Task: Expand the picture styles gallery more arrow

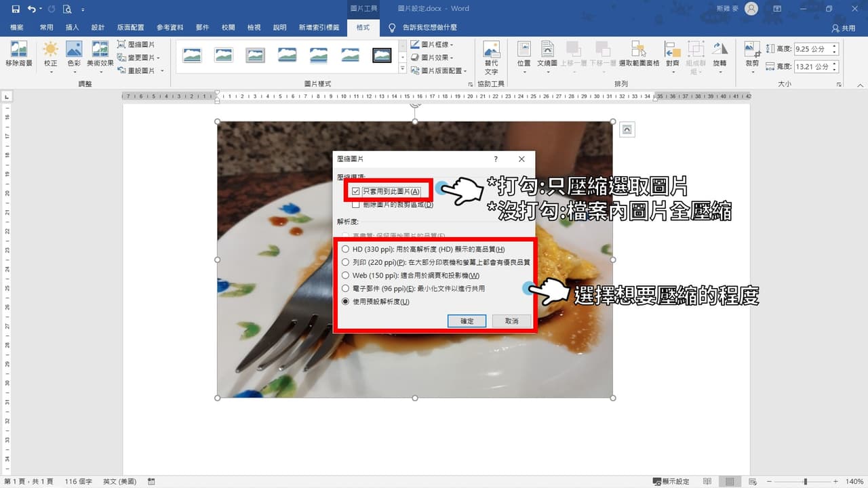Action: pos(402,68)
